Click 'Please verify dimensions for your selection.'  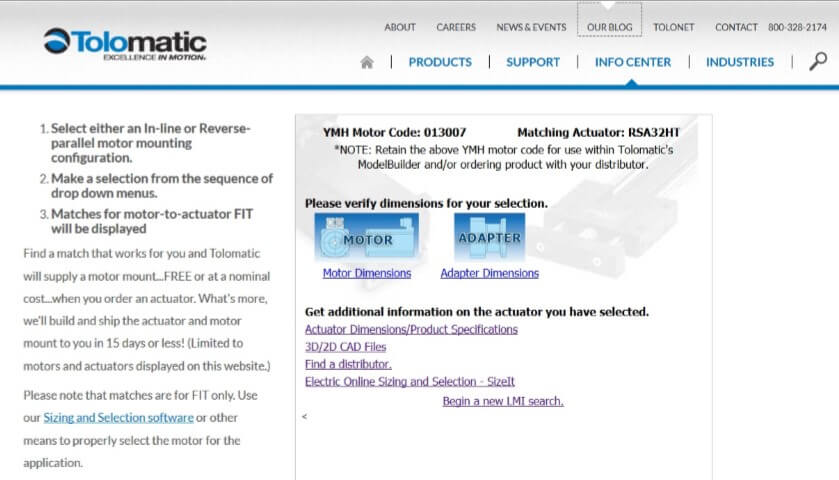pyautogui.click(x=426, y=203)
